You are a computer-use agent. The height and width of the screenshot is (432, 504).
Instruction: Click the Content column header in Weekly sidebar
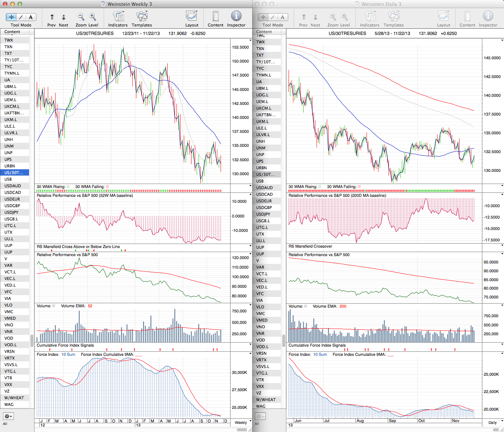(x=12, y=32)
